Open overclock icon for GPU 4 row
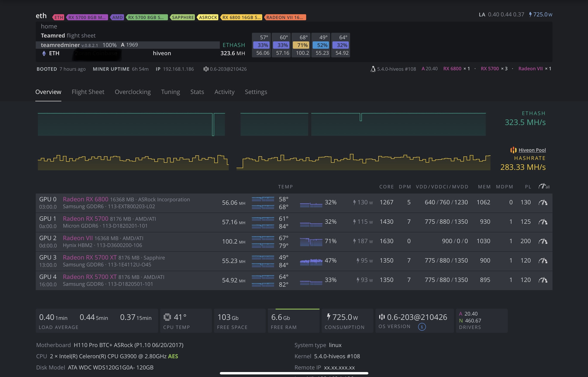 point(543,280)
